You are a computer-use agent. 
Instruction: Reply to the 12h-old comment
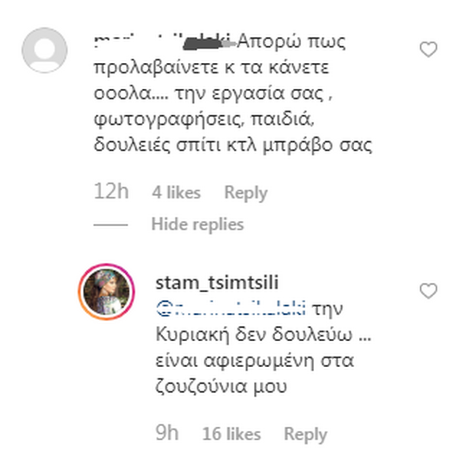click(x=245, y=193)
